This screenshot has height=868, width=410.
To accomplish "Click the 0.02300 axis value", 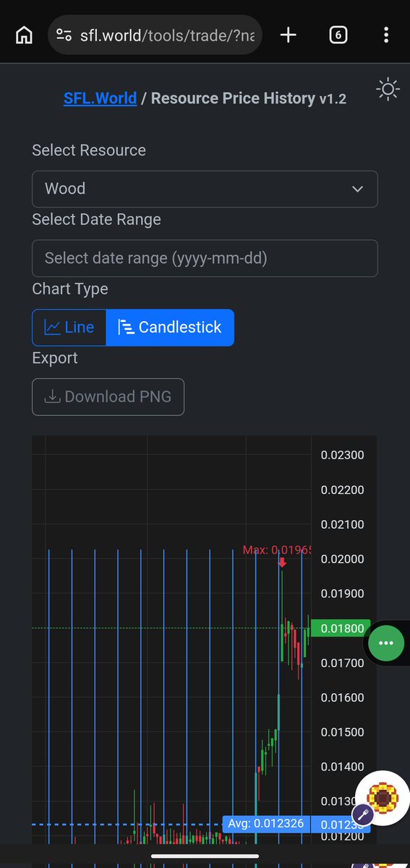I will 342,456.
